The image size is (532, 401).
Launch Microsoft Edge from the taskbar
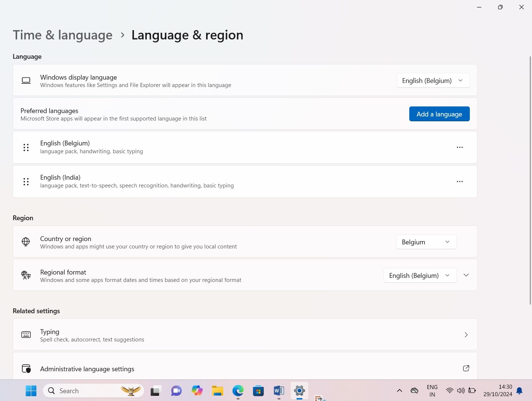tap(238, 391)
